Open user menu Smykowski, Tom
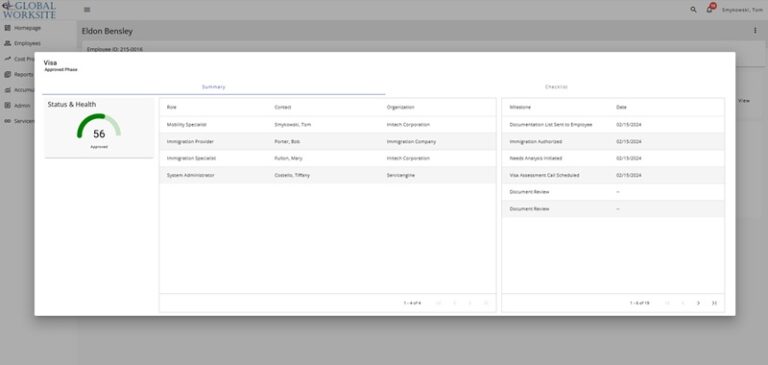The image size is (768, 365). (x=742, y=10)
